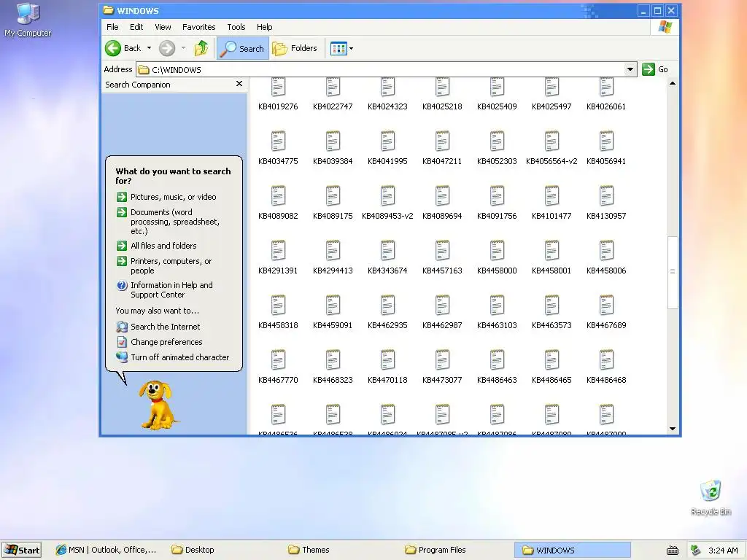Viewport: 747px width, 560px height.
Task: Open the Recycle Bin desktop icon
Action: click(x=711, y=498)
